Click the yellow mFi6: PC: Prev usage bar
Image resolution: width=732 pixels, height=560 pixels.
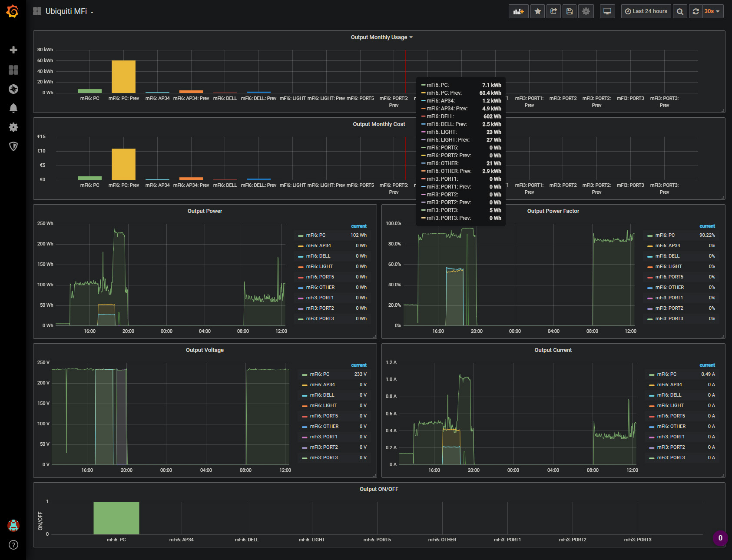pyautogui.click(x=123, y=76)
